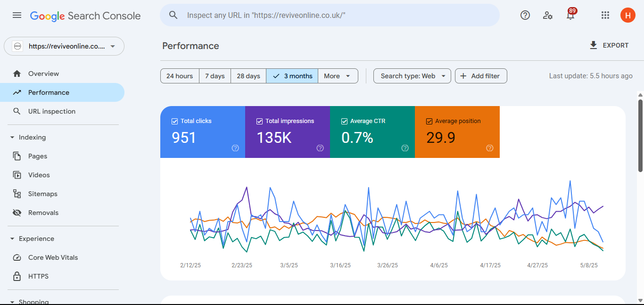644x305 pixels.
Task: Click the orange Average position card
Action: point(457,132)
